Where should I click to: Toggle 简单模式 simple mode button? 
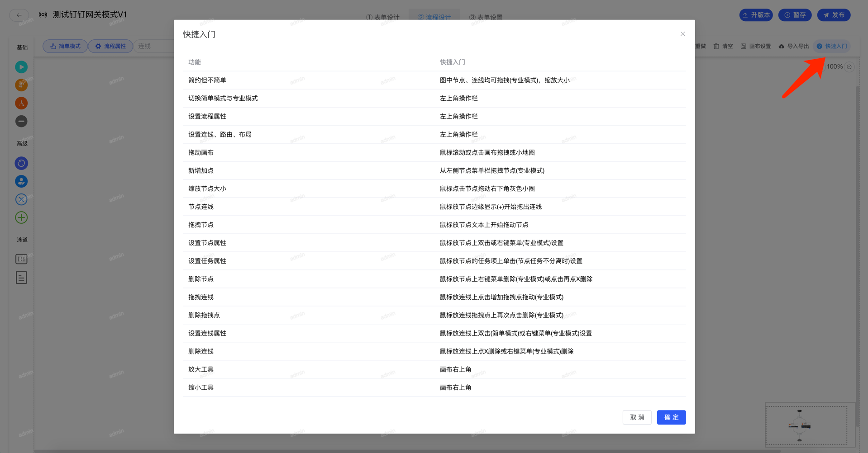click(66, 46)
